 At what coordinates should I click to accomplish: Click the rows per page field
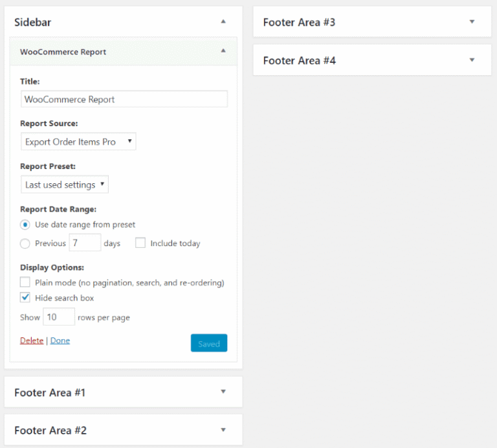point(59,317)
